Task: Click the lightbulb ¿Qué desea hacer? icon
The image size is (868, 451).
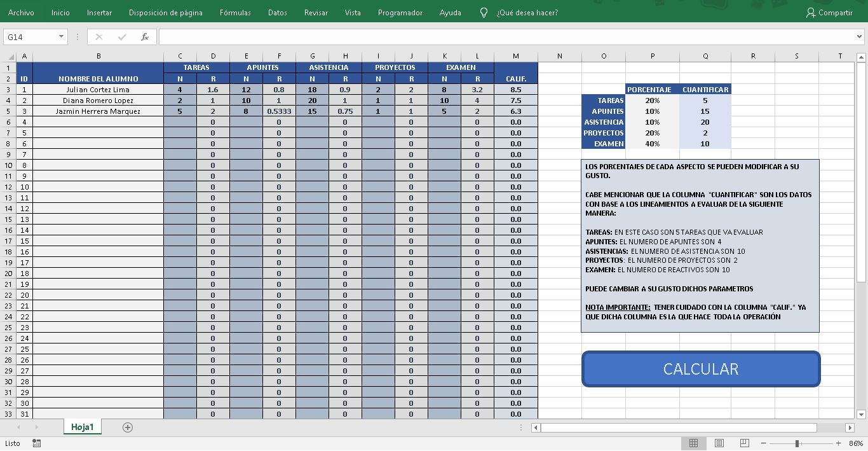Action: [x=484, y=12]
